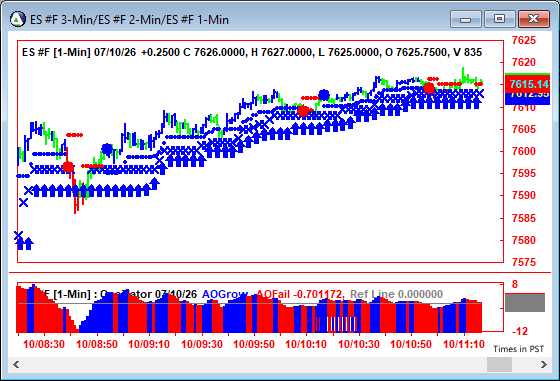Click the 10/09:30 time axis label

(x=202, y=344)
